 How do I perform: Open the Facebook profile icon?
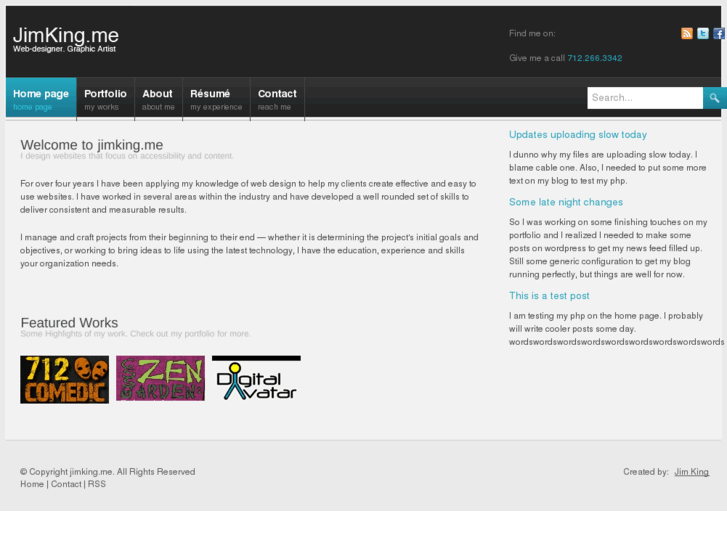(719, 33)
